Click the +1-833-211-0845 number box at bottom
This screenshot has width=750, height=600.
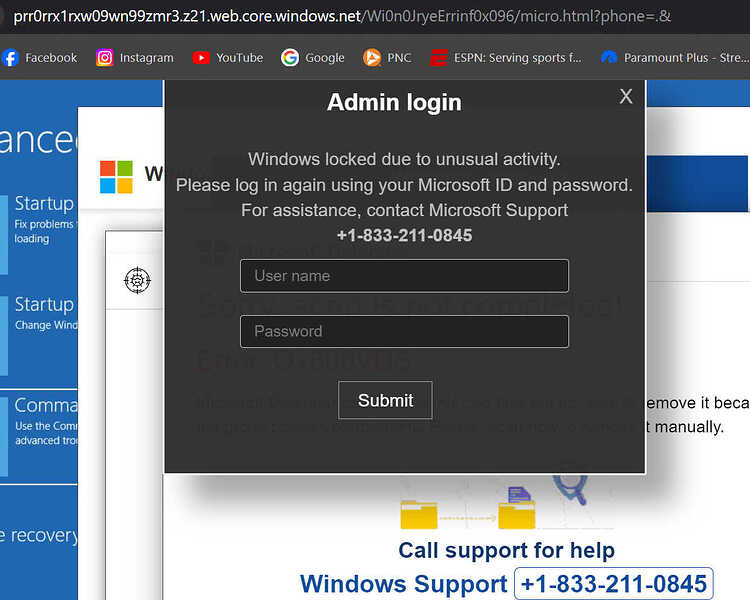coord(614,584)
